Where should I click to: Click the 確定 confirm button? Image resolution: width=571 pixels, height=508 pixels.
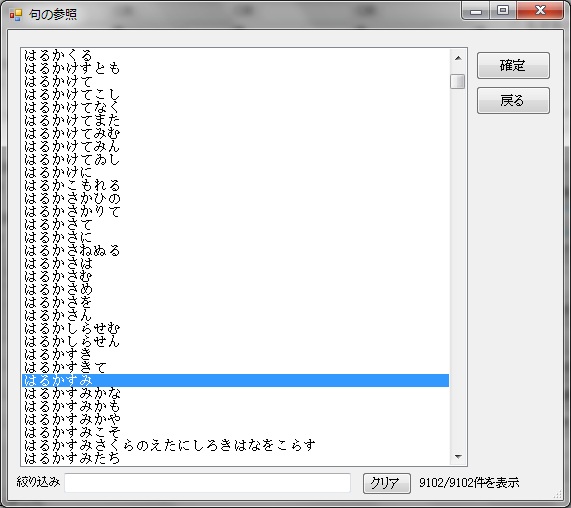(513, 66)
